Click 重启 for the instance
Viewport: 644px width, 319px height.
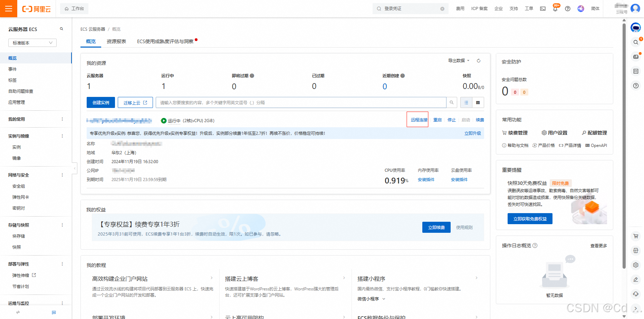(438, 120)
